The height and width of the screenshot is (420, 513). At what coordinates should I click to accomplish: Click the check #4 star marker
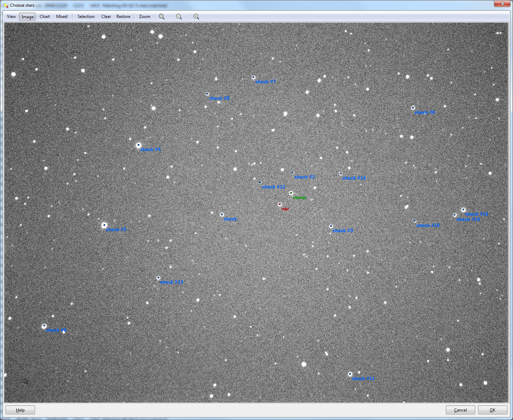tap(138, 145)
